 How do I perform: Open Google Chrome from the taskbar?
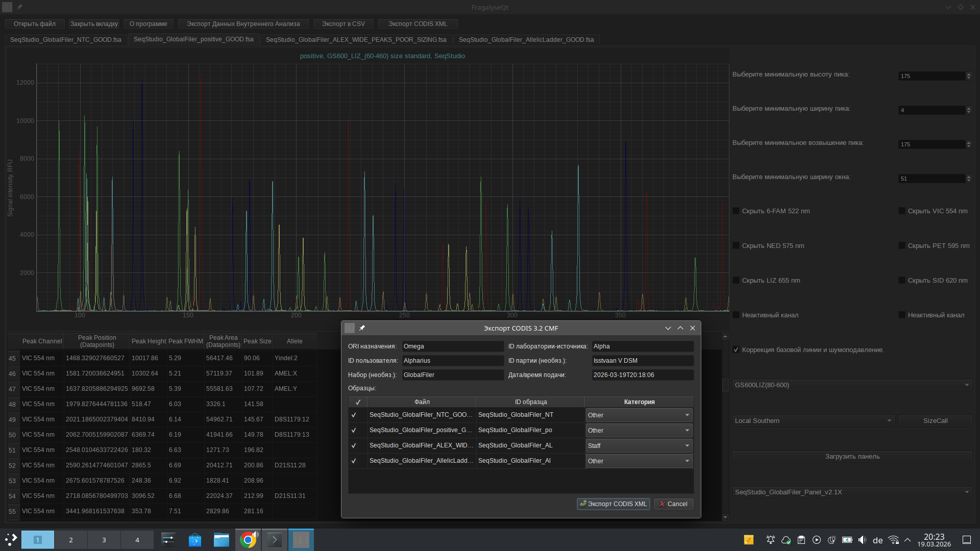tap(248, 540)
